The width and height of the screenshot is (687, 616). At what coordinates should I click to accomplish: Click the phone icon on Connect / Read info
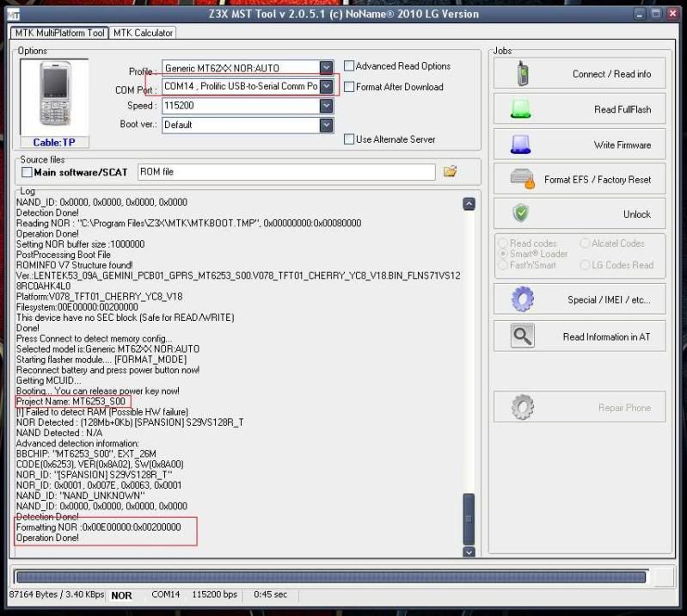coord(521,74)
